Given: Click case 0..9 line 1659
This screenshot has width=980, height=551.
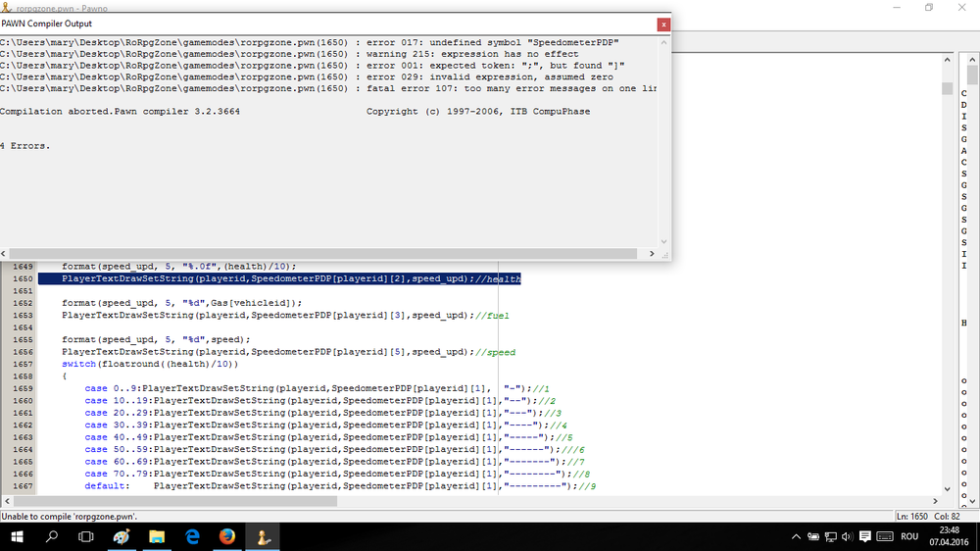Looking at the screenshot, I should pyautogui.click(x=317, y=388).
